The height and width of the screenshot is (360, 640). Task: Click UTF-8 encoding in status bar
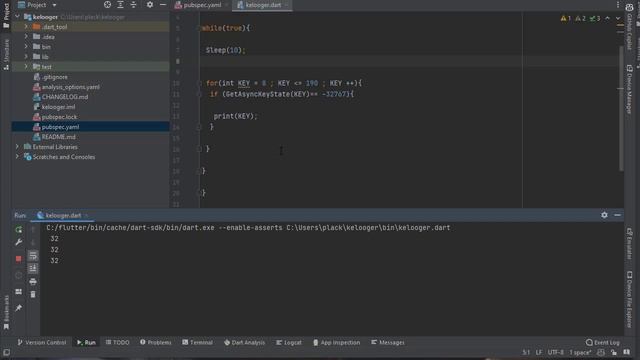tap(556, 352)
